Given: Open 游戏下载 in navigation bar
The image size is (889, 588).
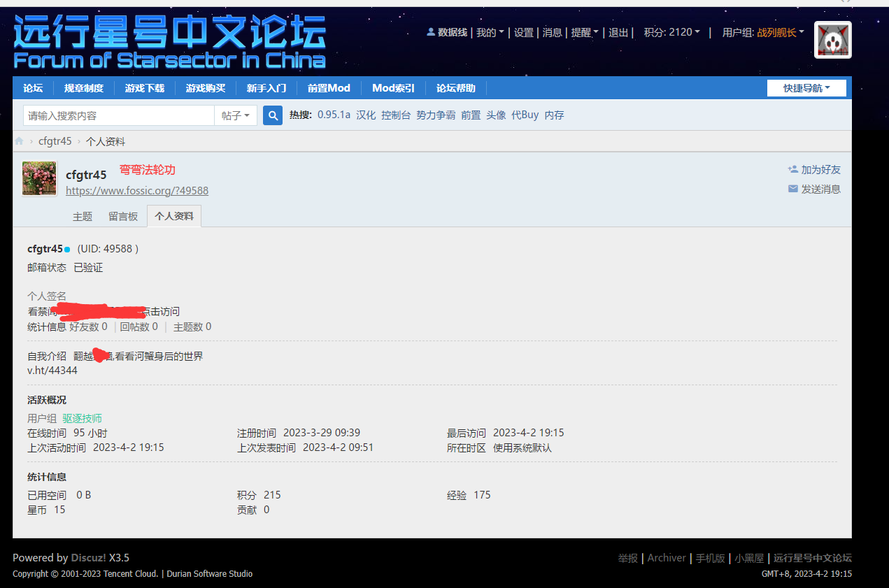Looking at the screenshot, I should point(145,88).
